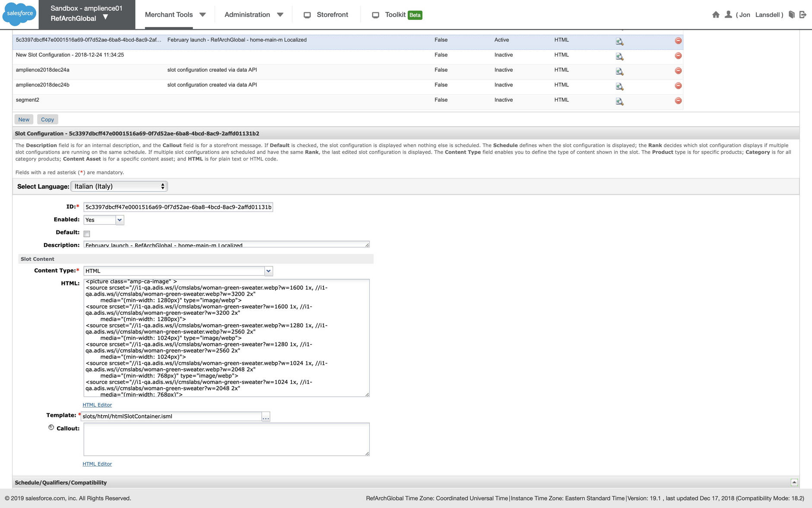
Task: Open the Toolkit menu item
Action: (395, 15)
